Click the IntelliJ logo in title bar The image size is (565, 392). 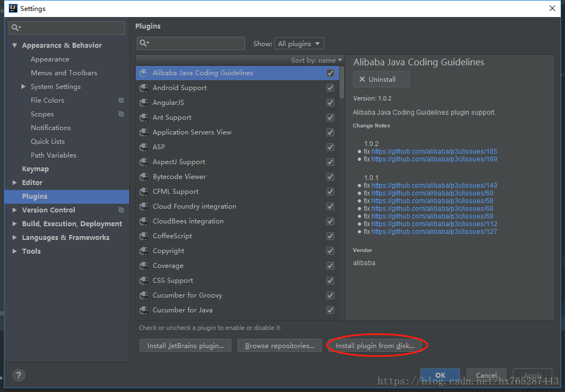[x=13, y=8]
